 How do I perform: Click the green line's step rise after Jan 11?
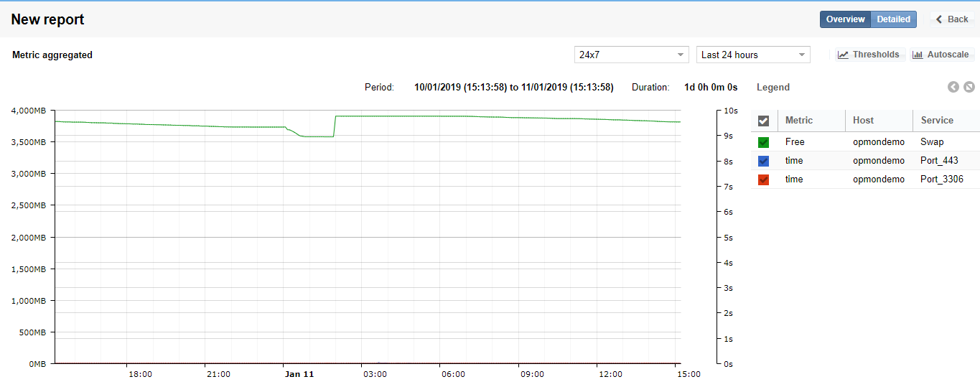[x=335, y=126]
